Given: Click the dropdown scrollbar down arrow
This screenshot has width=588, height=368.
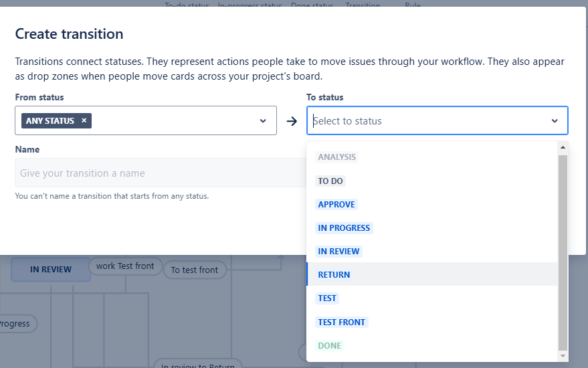Looking at the screenshot, I should [563, 355].
